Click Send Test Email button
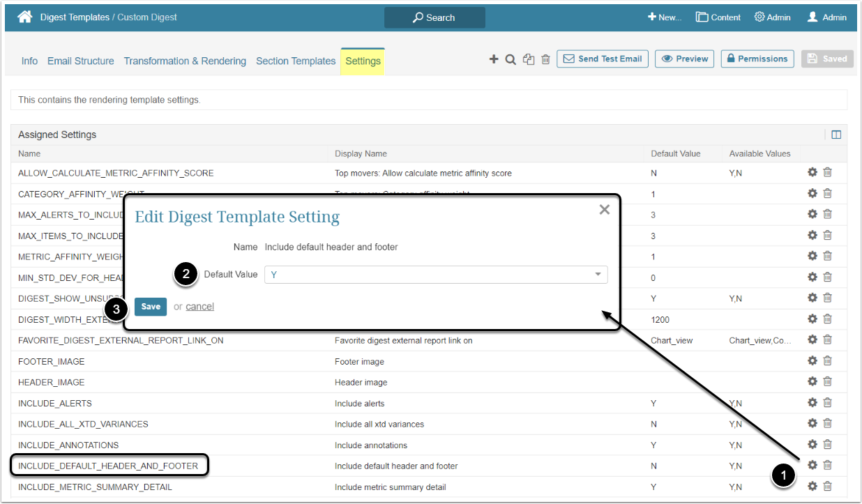 [x=603, y=59]
